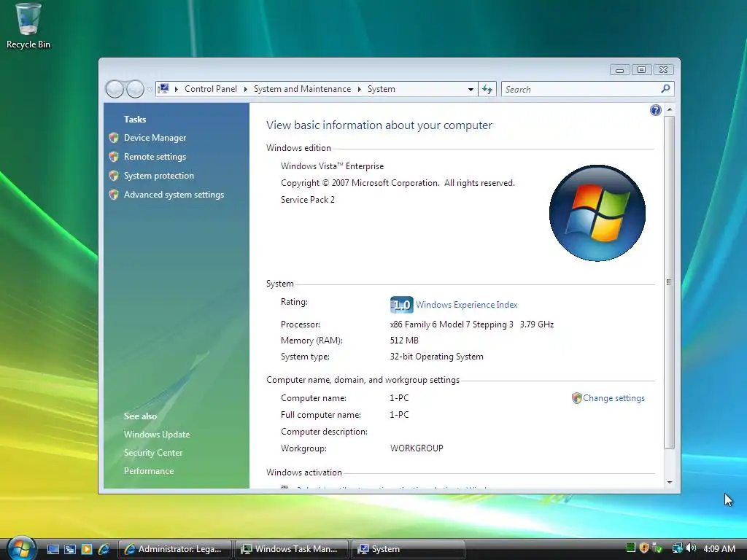Open Remote settings task link
747x560 pixels.
coord(155,157)
